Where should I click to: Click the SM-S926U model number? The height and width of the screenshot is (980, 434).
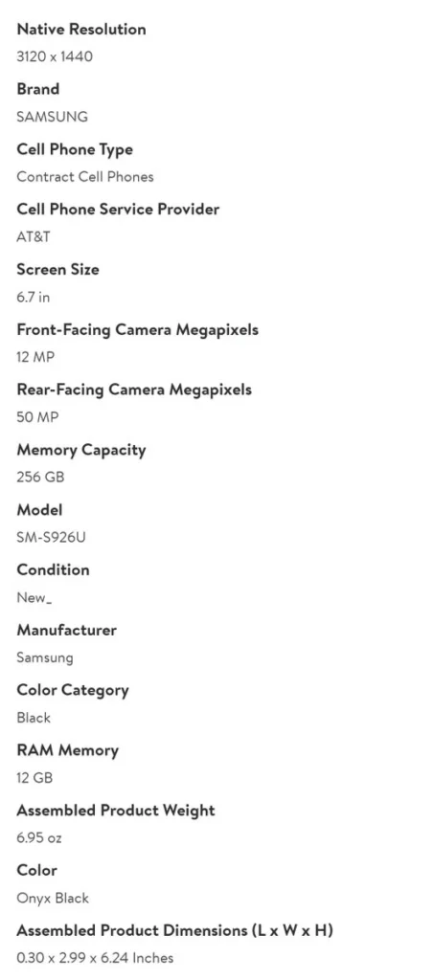coord(52,537)
